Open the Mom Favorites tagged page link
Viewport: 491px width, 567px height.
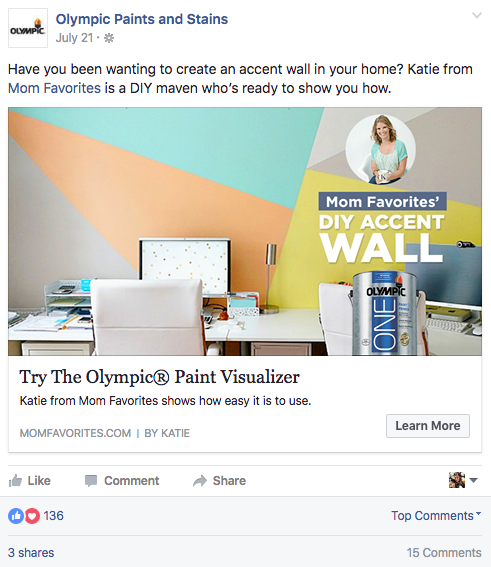point(54,88)
